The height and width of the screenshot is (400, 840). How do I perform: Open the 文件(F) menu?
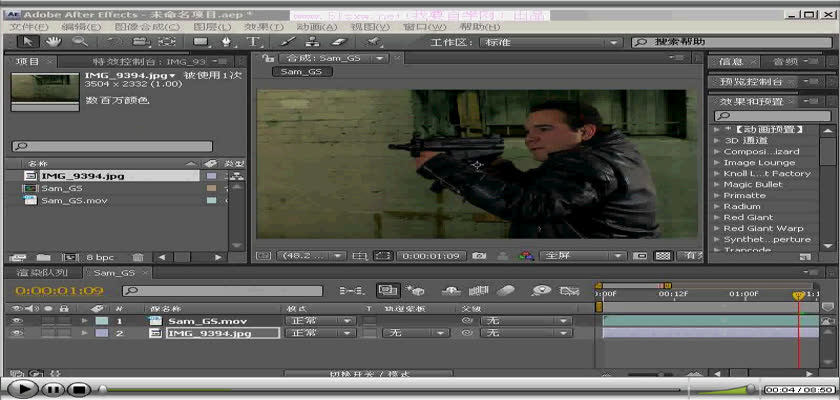click(29, 27)
